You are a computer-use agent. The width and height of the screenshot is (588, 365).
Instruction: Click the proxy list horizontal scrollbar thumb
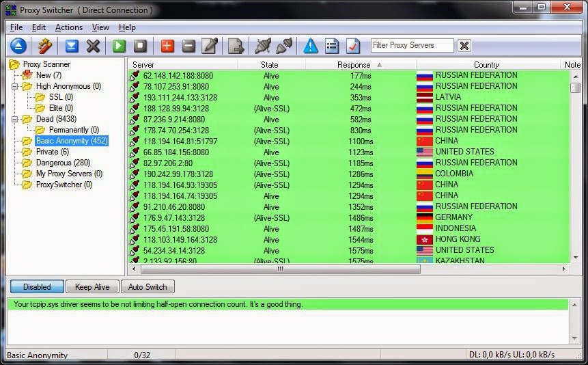pos(281,269)
